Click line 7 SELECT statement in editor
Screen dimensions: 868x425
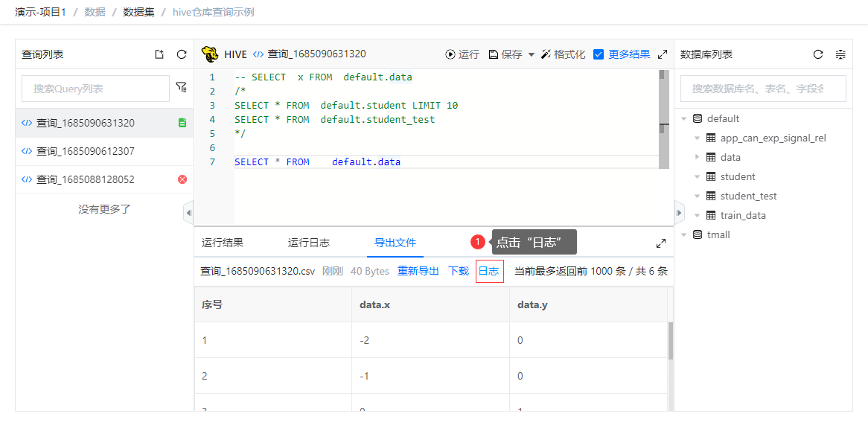[317, 162]
